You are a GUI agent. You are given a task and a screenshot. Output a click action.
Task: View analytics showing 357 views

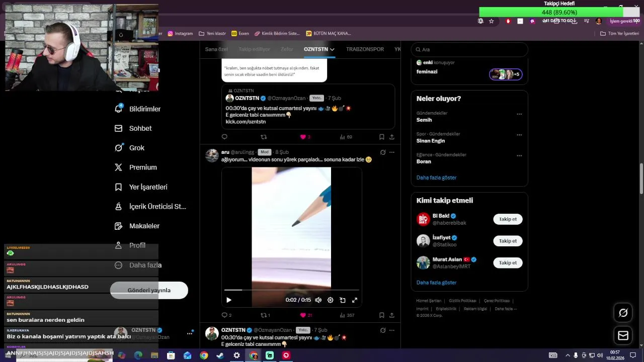[x=347, y=315]
